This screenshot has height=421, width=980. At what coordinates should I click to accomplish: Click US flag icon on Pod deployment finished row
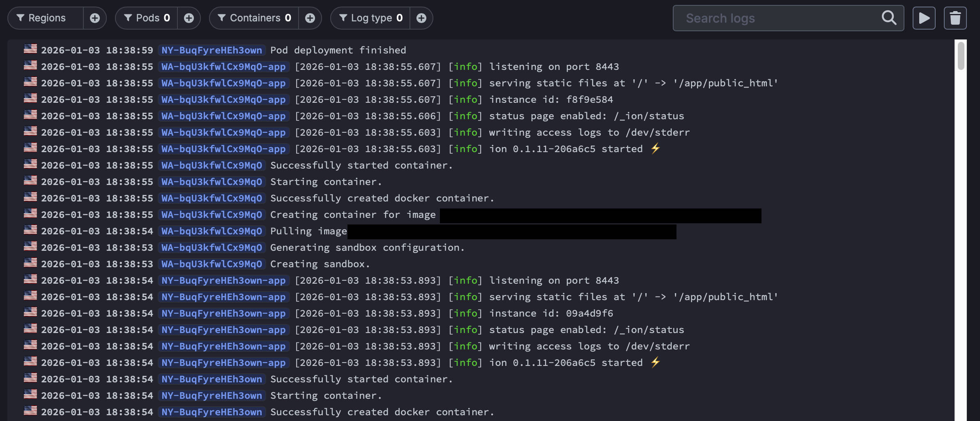coord(30,49)
